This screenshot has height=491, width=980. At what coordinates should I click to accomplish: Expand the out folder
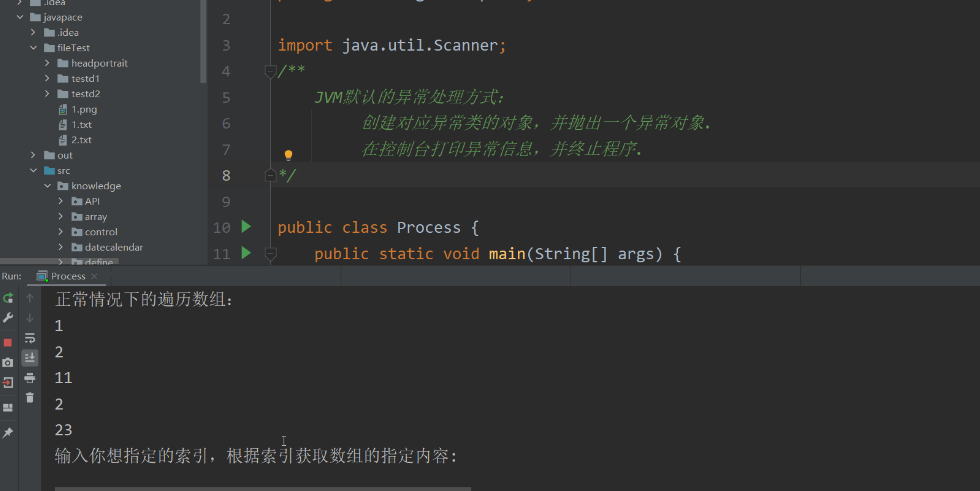click(33, 155)
